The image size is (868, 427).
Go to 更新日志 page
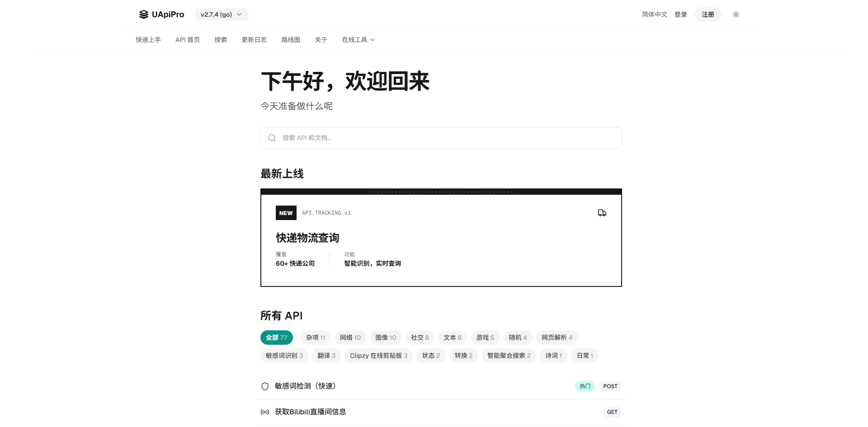pyautogui.click(x=254, y=40)
